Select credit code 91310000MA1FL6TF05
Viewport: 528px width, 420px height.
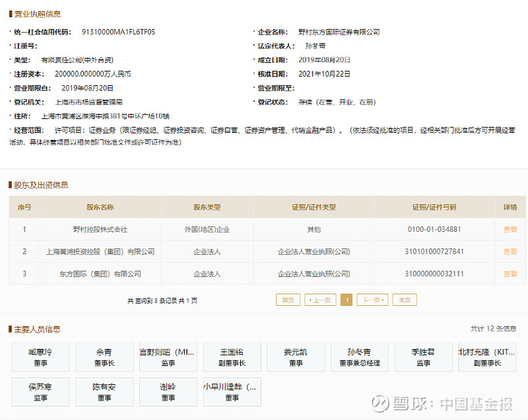[119, 32]
